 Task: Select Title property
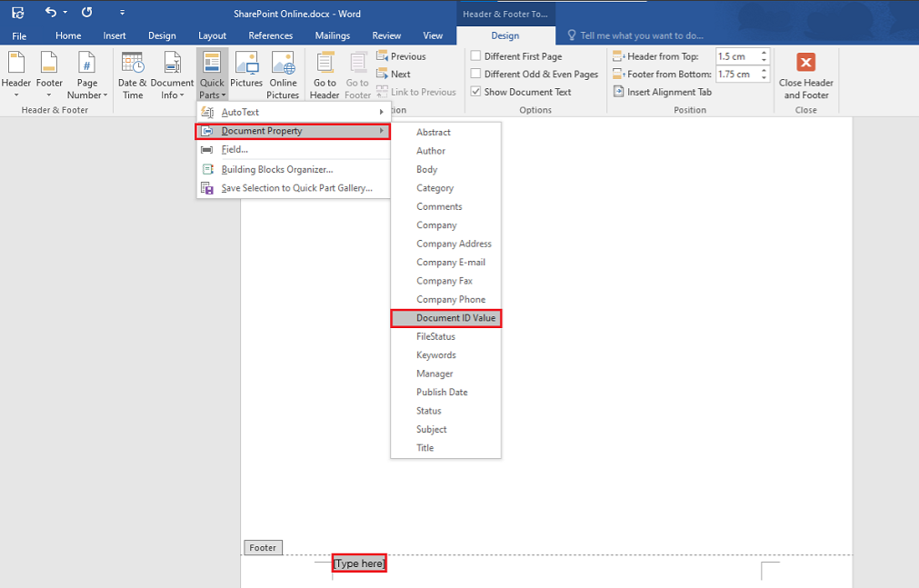(446, 448)
